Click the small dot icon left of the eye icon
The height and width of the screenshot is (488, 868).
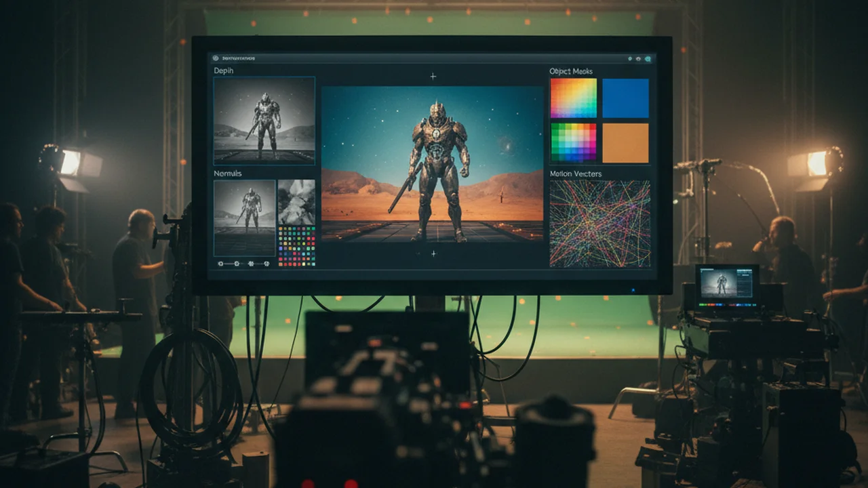coord(630,59)
